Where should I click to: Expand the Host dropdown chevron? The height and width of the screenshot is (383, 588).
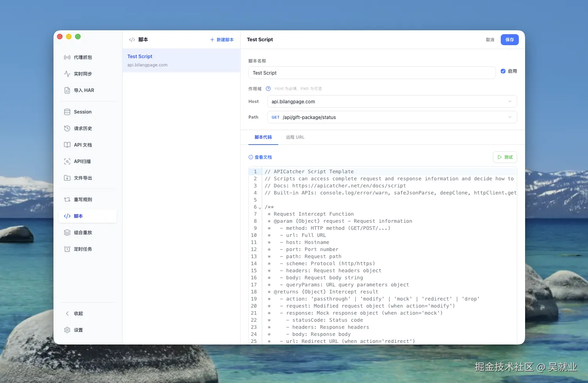[x=510, y=101]
